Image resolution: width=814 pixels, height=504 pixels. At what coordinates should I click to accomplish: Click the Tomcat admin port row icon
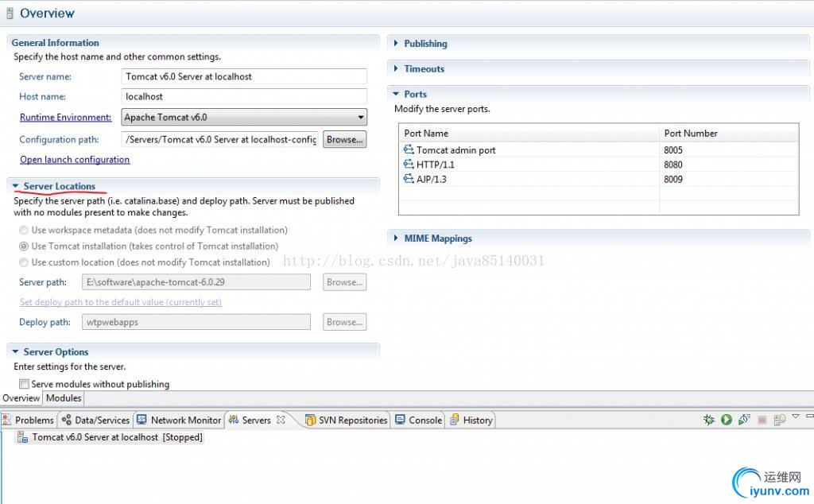(x=409, y=149)
